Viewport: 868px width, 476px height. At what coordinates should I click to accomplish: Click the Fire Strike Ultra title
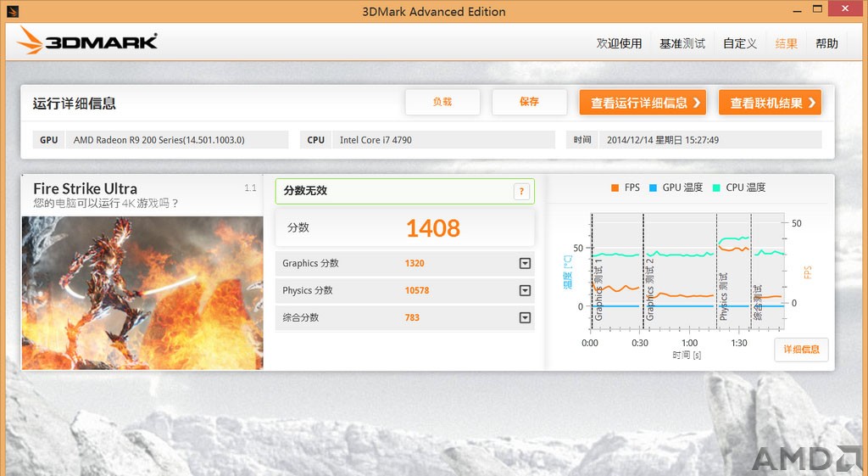point(86,188)
